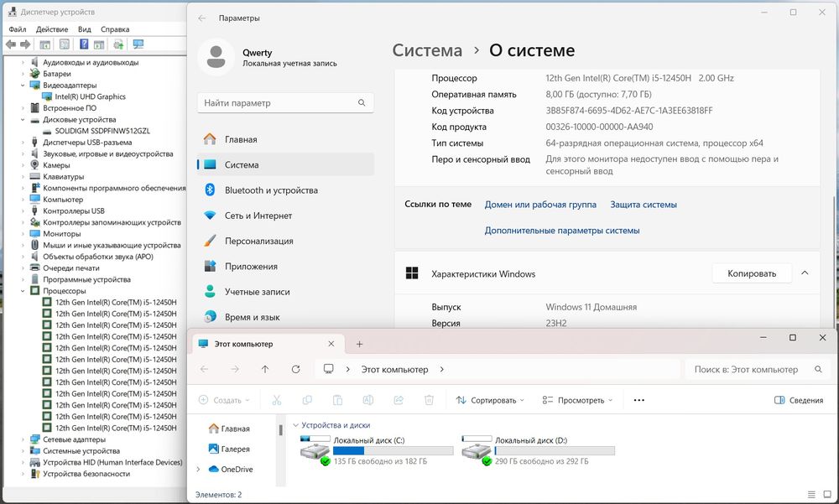Expand OneDrive in Explorer navigation pane
This screenshot has height=504, width=839.
(x=199, y=470)
